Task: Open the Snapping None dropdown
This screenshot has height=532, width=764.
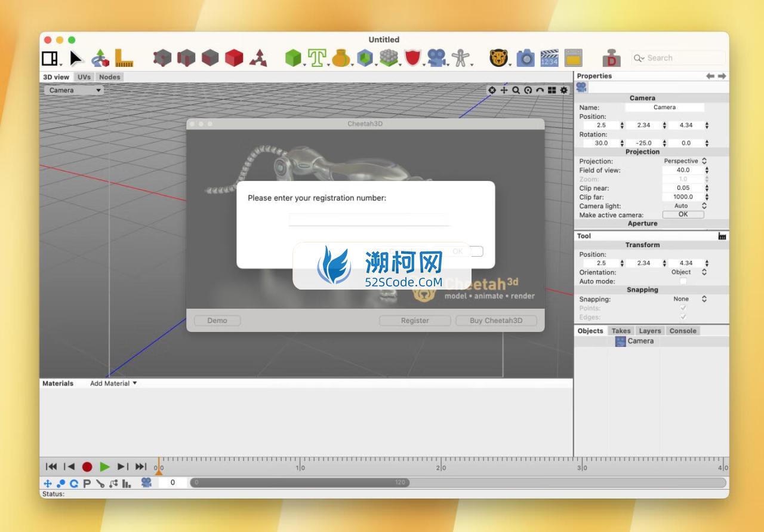Action: point(685,299)
